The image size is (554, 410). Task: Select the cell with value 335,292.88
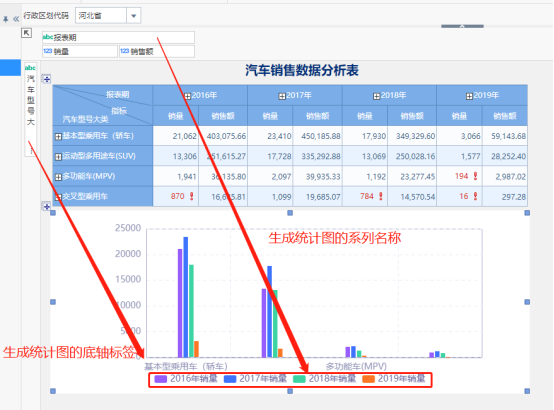coord(317,156)
